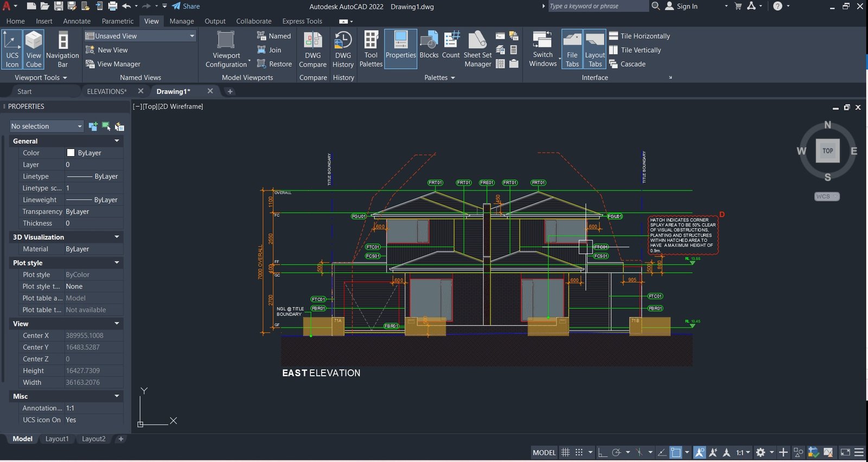
Task: Click the Named viewports icon
Action: pyautogui.click(x=261, y=36)
